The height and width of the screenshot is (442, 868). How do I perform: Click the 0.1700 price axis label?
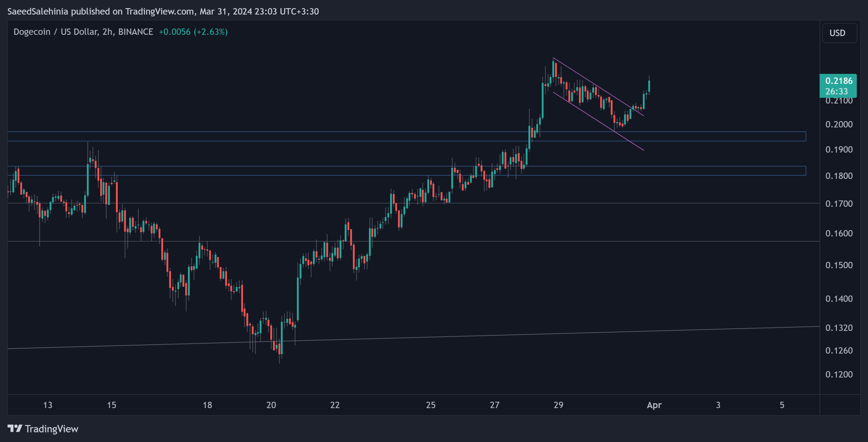tap(839, 204)
